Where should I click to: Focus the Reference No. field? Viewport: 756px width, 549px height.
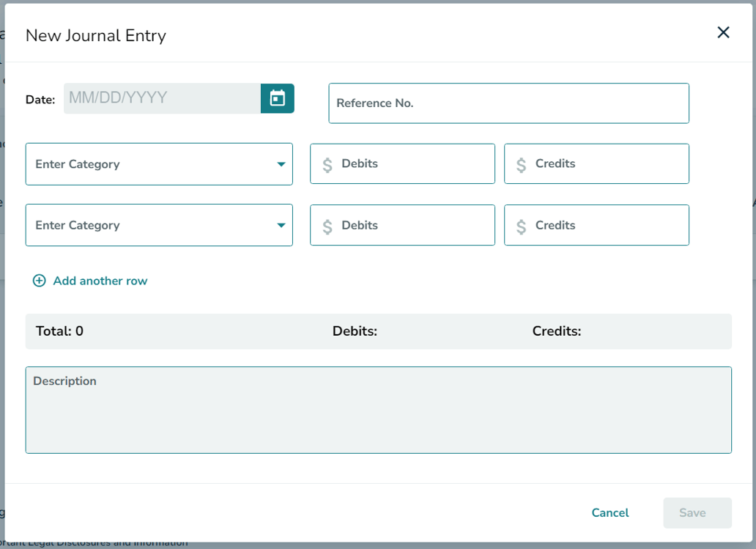click(508, 103)
